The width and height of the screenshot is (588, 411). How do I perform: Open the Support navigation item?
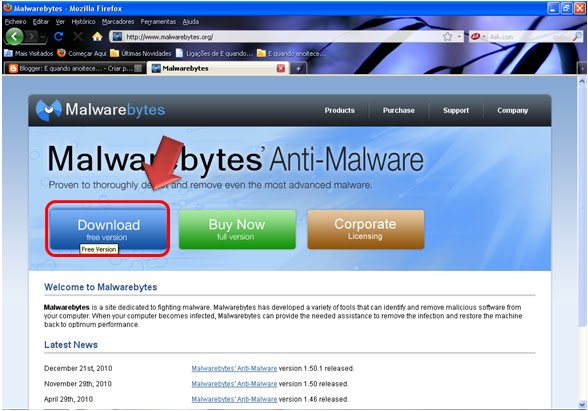pos(456,110)
